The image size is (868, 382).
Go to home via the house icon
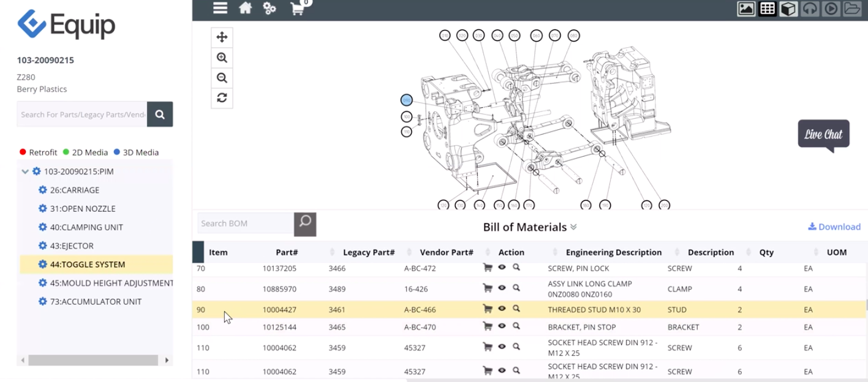[x=245, y=8]
